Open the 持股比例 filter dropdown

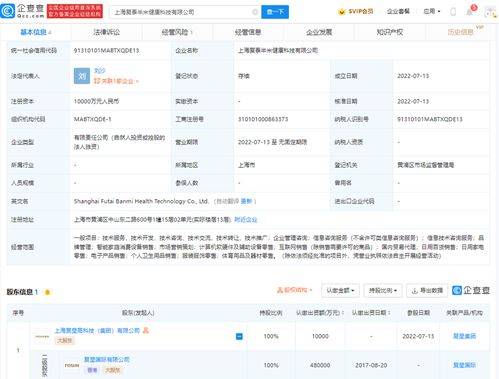click(383, 291)
